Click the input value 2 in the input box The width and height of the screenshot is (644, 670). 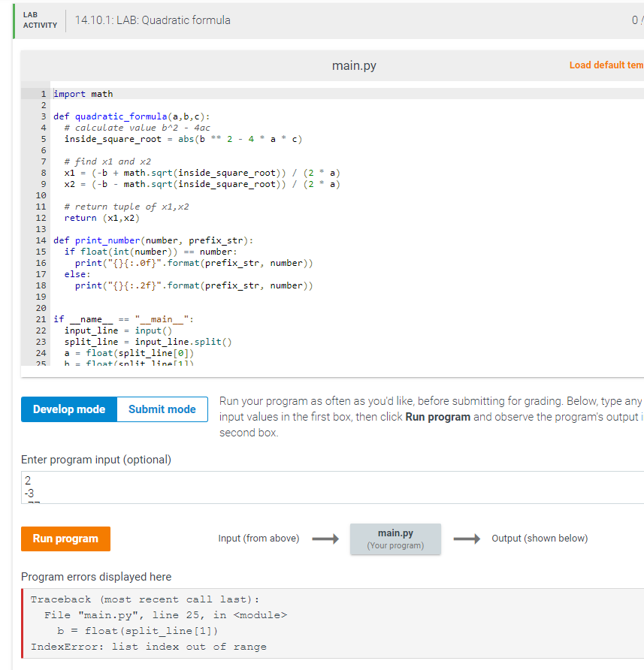(28, 480)
